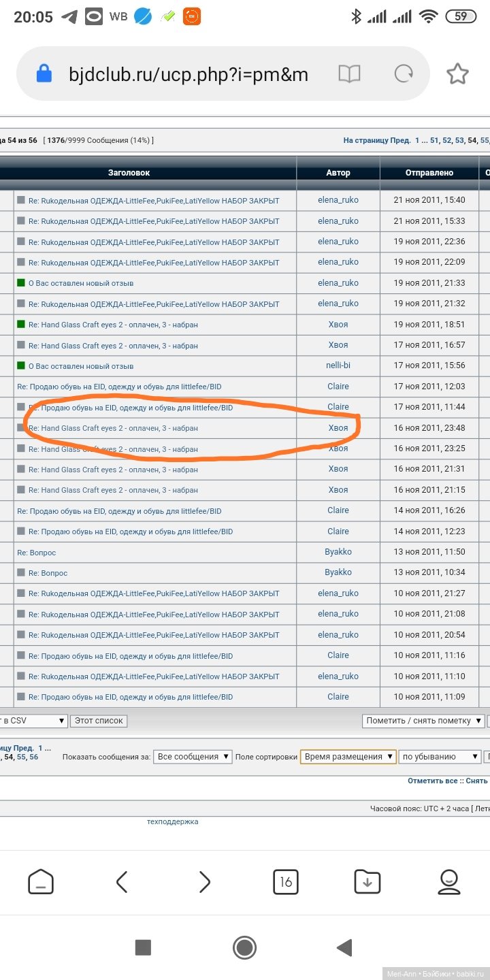The image size is (490, 980).
Task: Expand the "Пометить / снять пометку" dropdown
Action: tap(423, 721)
